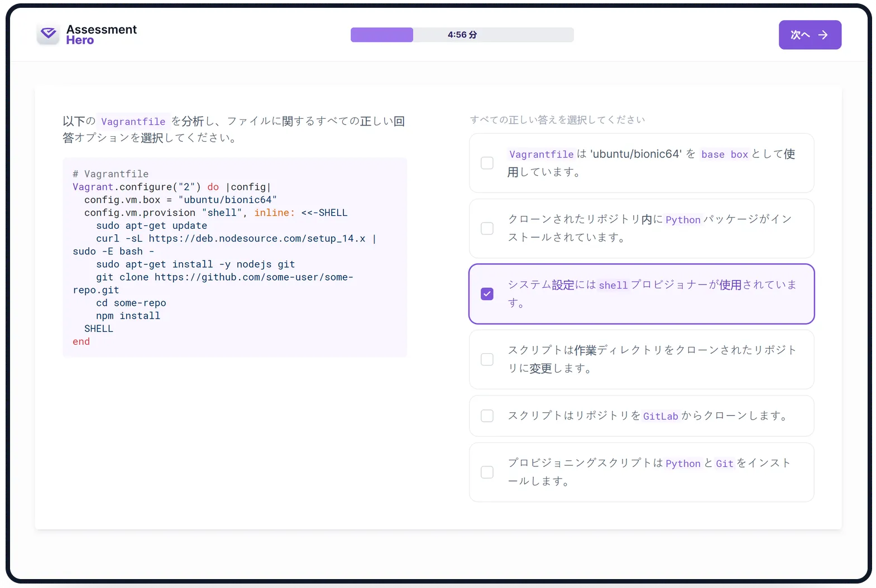Image resolution: width=876 pixels, height=588 pixels.
Task: Click the 'npm install' code line
Action: [128, 316]
